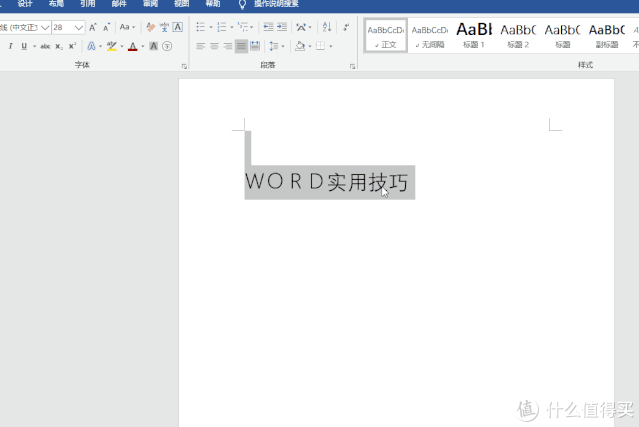Center align the paragraph
639x427 pixels.
214,46
